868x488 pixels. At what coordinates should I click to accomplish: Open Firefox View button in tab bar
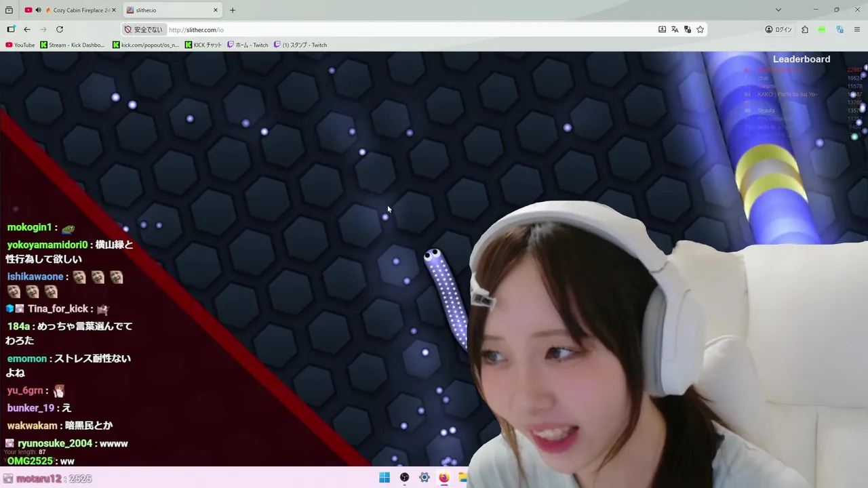pyautogui.click(x=9, y=10)
